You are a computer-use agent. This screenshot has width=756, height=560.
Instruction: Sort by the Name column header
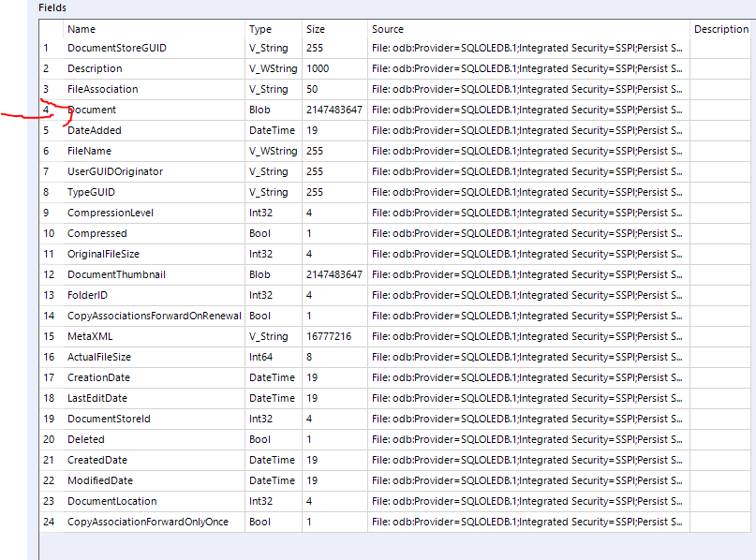(82, 28)
